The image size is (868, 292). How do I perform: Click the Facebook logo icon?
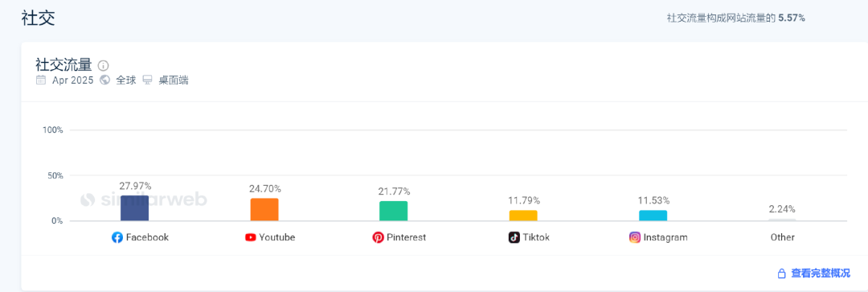[117, 237]
